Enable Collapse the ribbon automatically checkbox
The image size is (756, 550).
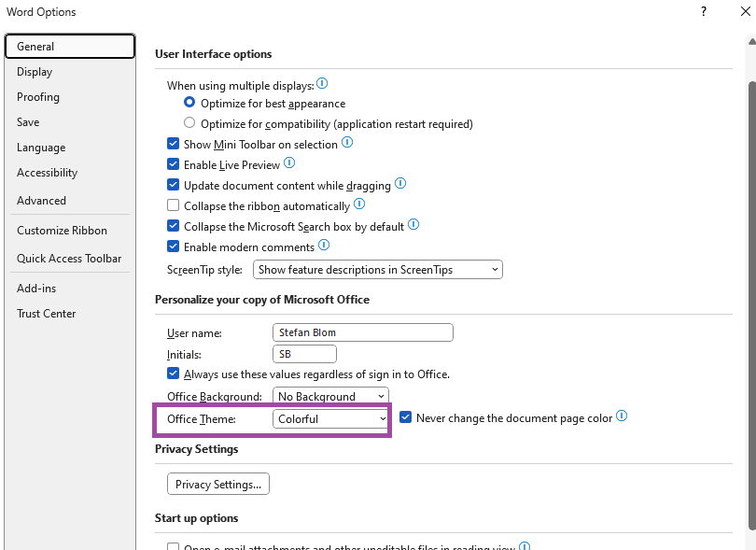(173, 205)
